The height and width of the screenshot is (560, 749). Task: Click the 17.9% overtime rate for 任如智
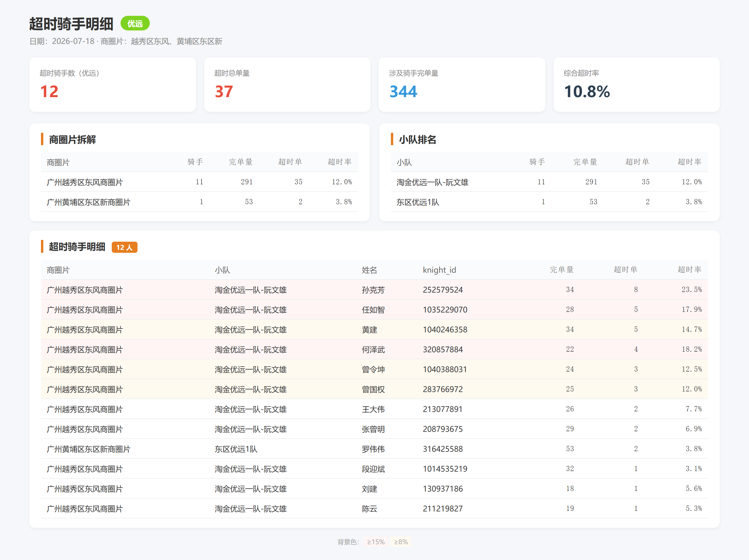point(692,310)
